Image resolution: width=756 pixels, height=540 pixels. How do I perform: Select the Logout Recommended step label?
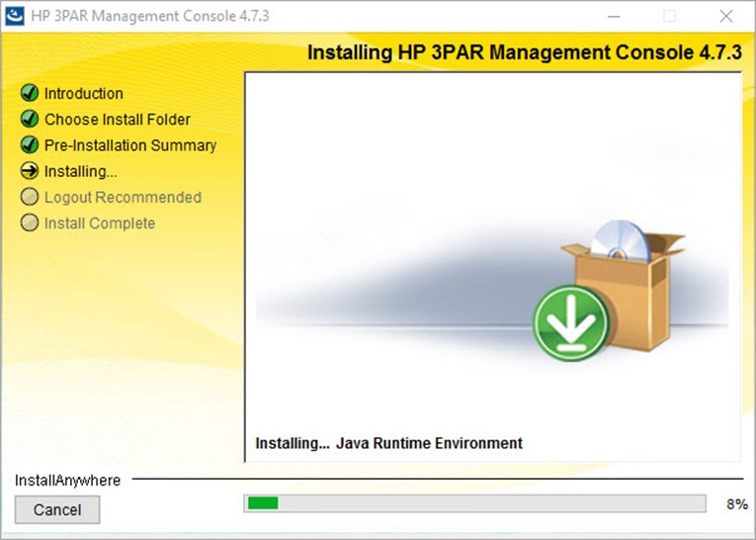tap(123, 198)
